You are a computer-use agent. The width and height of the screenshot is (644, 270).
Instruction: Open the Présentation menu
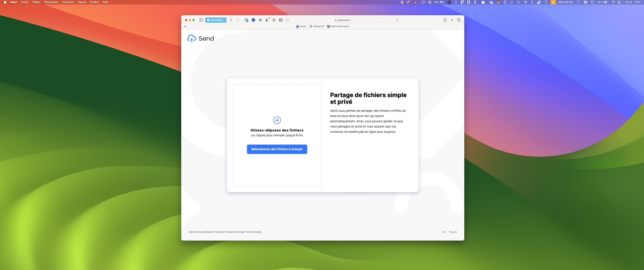tap(51, 2)
